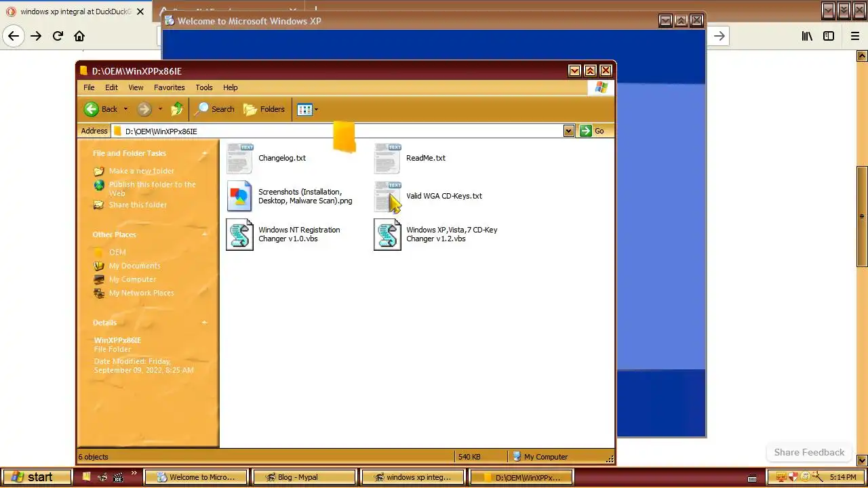Viewport: 868px width, 488px height.
Task: Switch to Welcome to Microsoft taskbar button
Action: click(x=196, y=477)
